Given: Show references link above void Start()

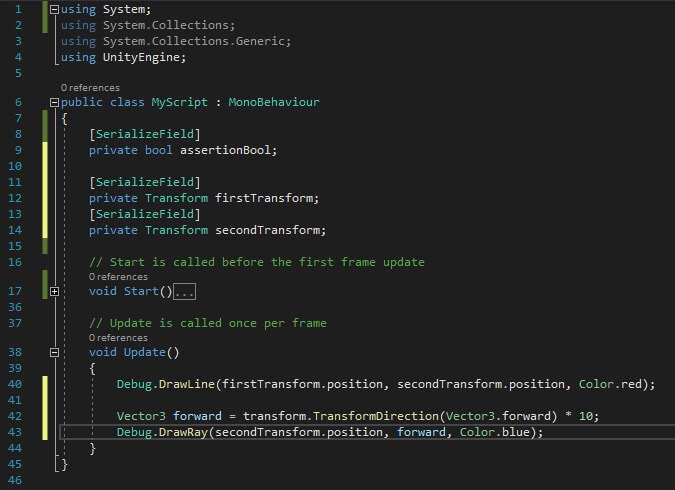Looking at the screenshot, I should (118, 277).
